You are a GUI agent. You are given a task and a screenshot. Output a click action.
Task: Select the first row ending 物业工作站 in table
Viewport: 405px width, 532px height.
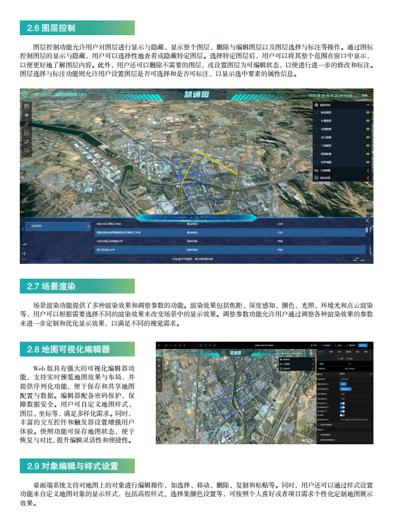(230, 224)
